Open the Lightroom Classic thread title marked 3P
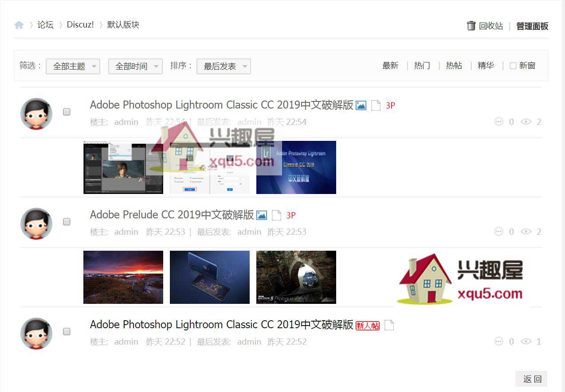Viewport: 565px width, 392px height. pyautogui.click(x=222, y=105)
